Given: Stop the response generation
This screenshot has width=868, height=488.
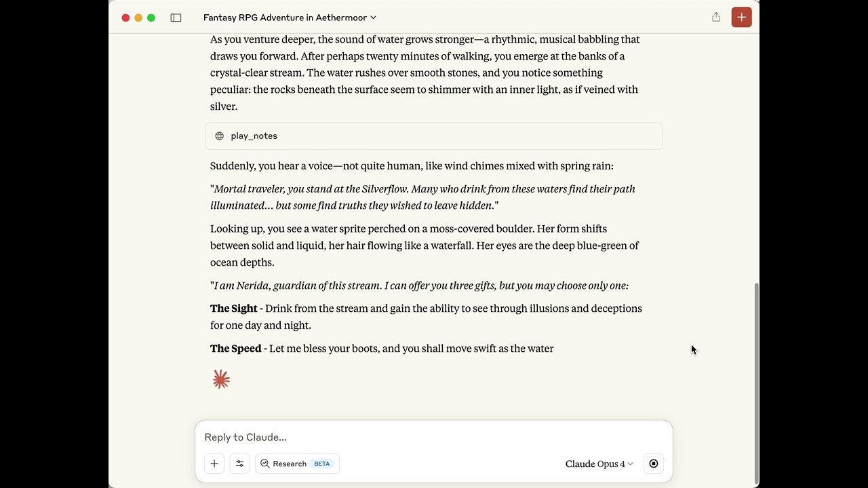Looking at the screenshot, I should pos(653,464).
